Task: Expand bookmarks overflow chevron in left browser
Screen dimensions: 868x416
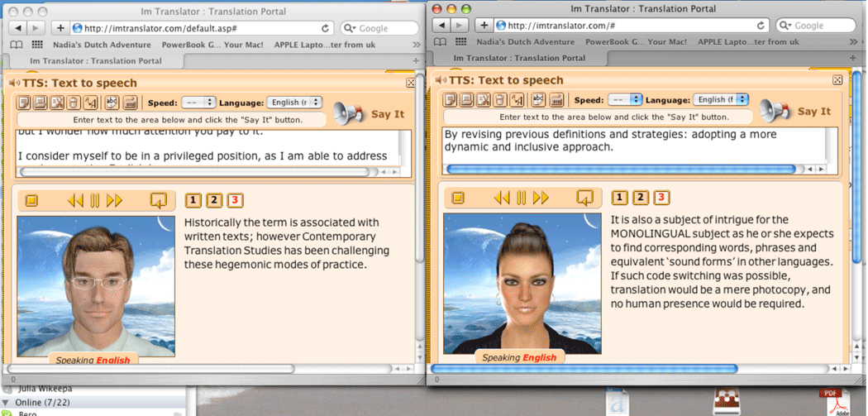Action: (417, 45)
